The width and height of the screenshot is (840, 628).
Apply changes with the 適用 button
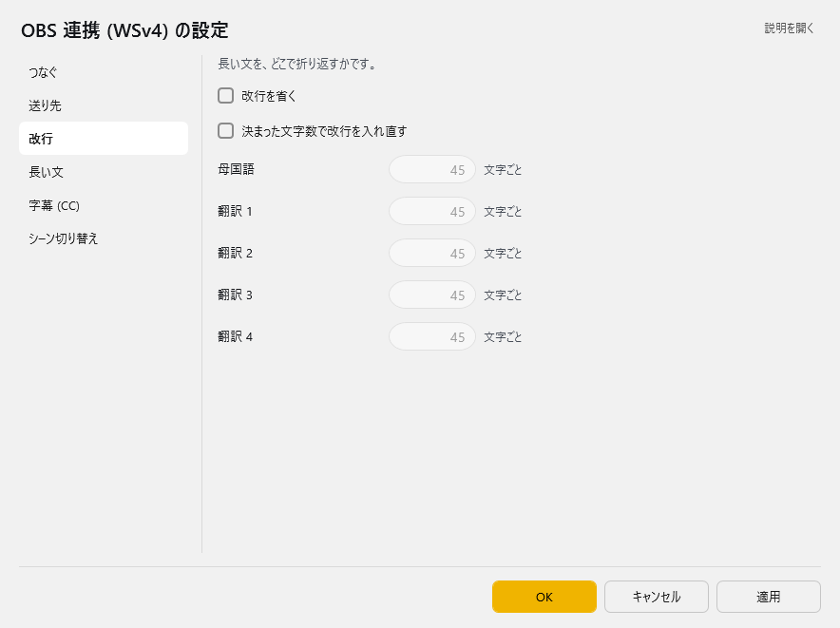tap(768, 597)
